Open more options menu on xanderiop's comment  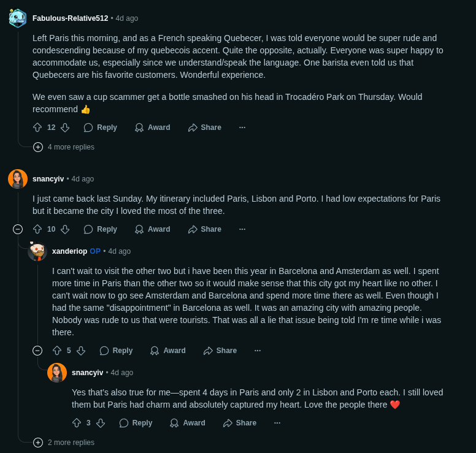tap(258, 351)
